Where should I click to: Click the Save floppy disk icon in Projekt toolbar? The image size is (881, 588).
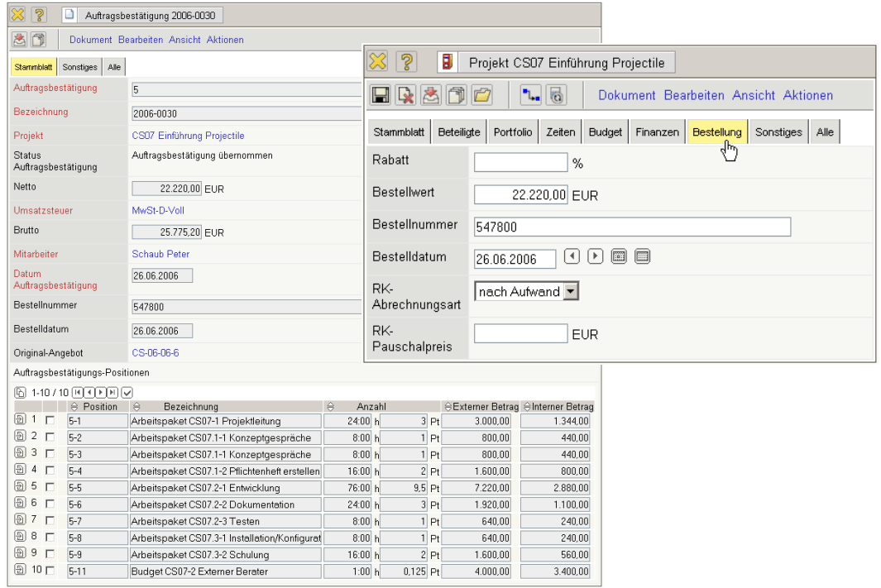click(x=381, y=95)
